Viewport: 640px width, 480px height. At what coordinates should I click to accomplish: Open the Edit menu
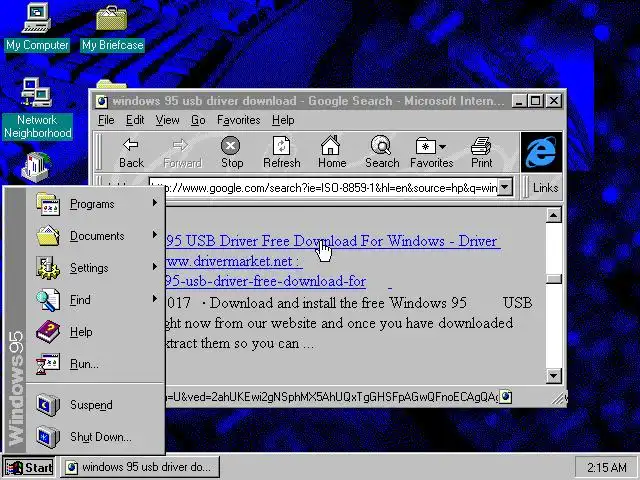[135, 120]
